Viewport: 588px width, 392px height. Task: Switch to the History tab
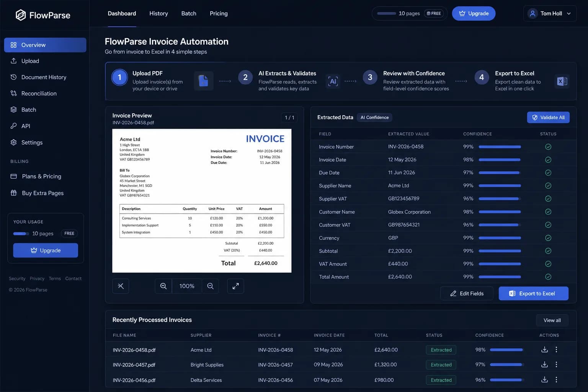158,13
